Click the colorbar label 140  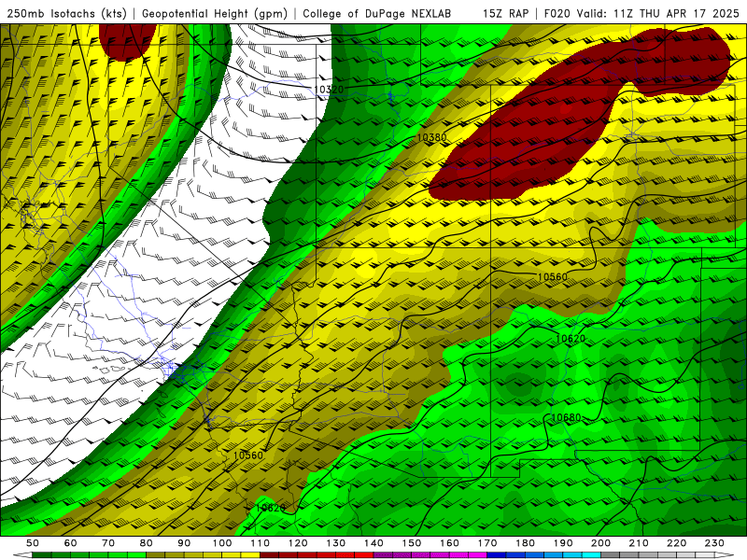click(373, 543)
